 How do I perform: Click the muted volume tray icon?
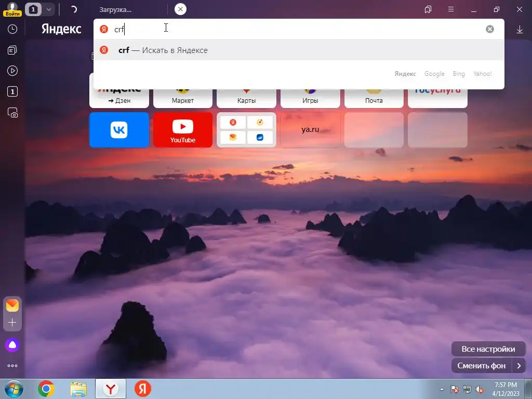pyautogui.click(x=480, y=389)
